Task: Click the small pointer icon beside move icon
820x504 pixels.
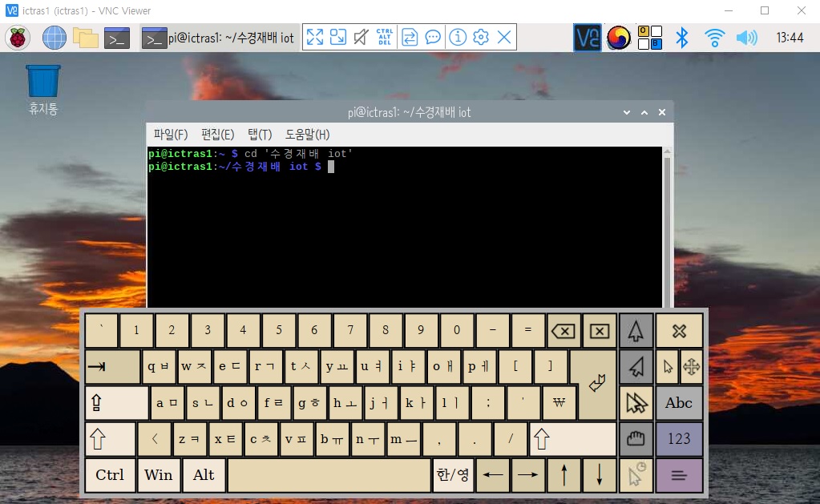Action: [x=667, y=366]
